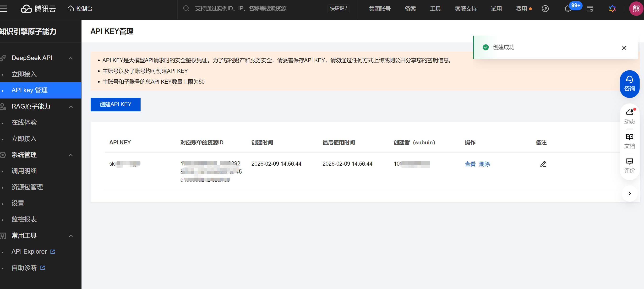Click the 腾讯云 logo
644x289 pixels.
[x=38, y=8]
